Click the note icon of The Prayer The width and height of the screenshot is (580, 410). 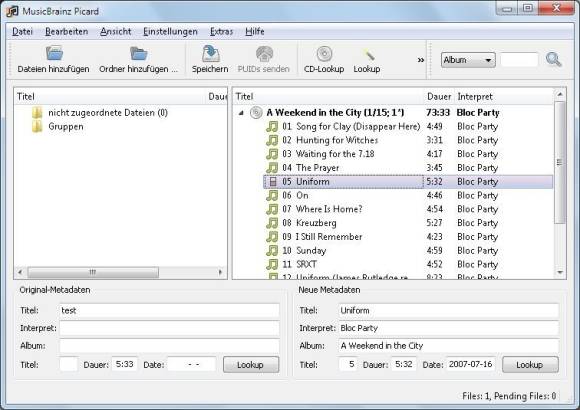pyautogui.click(x=272, y=168)
